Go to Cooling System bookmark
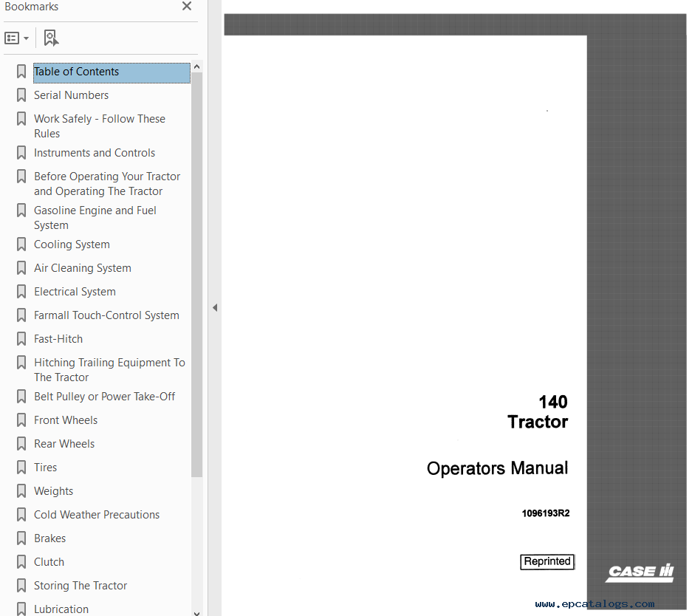 (72, 244)
